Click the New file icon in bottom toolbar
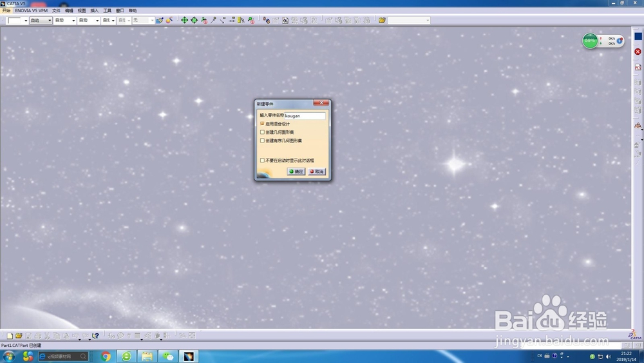 pyautogui.click(x=10, y=336)
